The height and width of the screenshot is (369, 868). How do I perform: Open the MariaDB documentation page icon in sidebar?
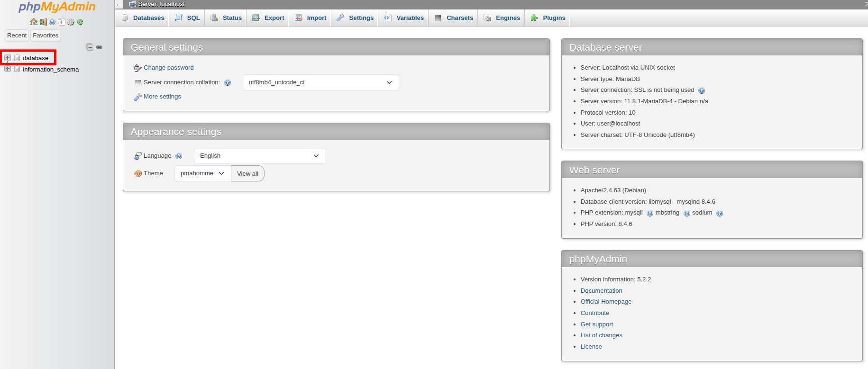(62, 22)
